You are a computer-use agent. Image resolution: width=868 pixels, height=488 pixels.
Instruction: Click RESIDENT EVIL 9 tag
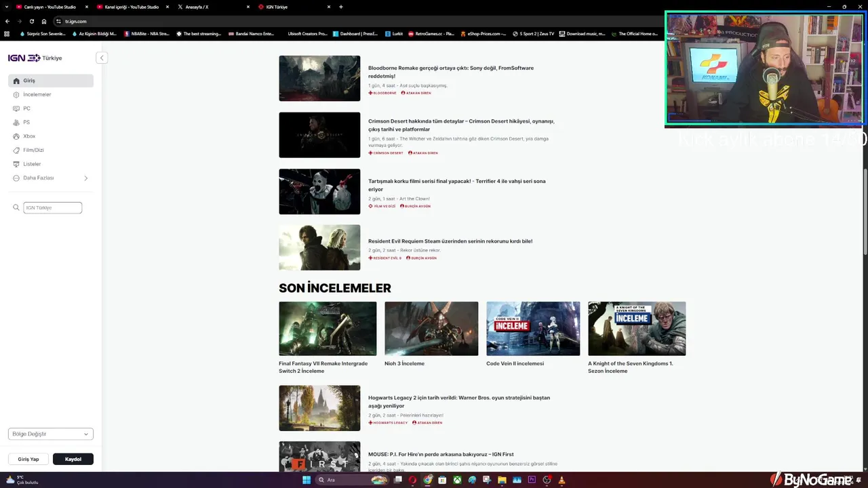tap(385, 258)
